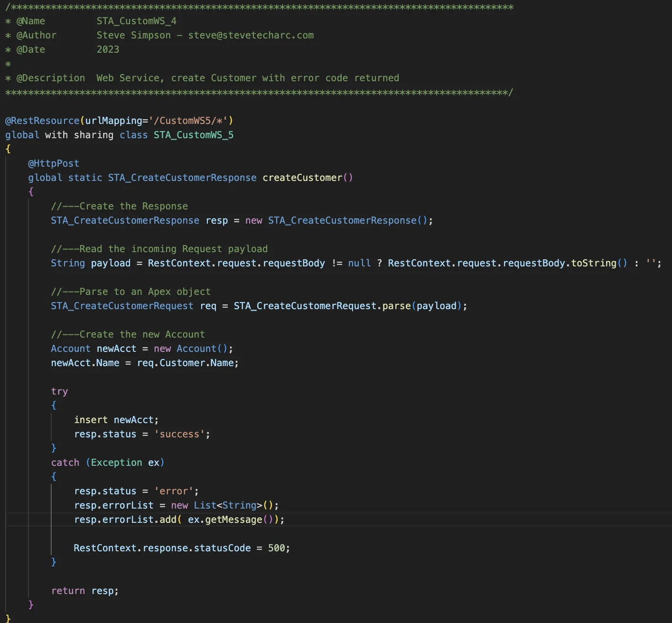
Task: Click the 'error' string literal
Action: point(174,491)
